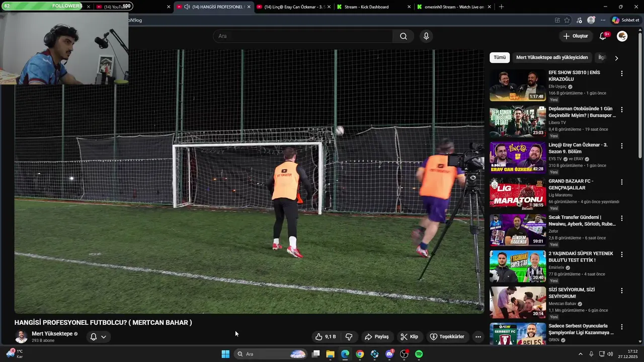Image resolution: width=644 pixels, height=362 pixels.
Task: Click the taskbar Ara search box
Action: pos(271,354)
